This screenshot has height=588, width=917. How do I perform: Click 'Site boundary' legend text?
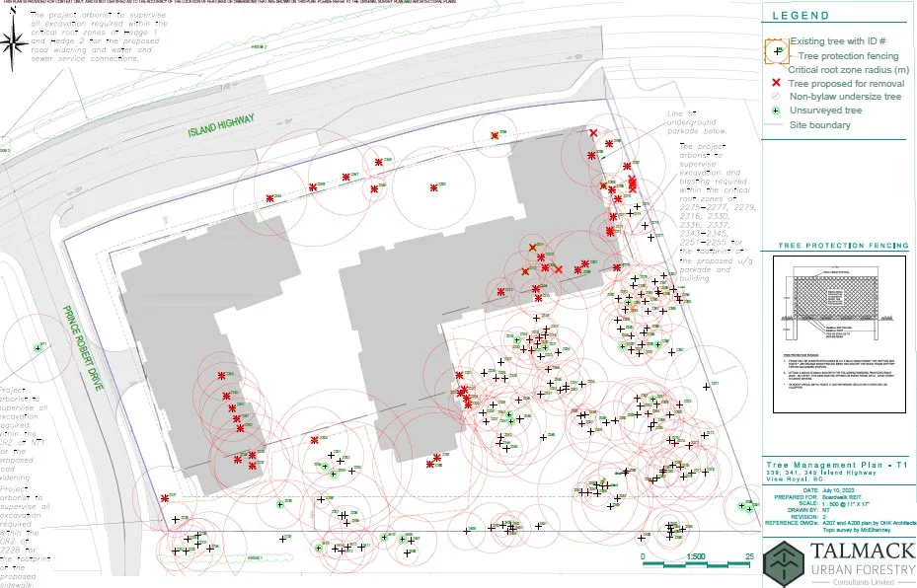pos(820,125)
